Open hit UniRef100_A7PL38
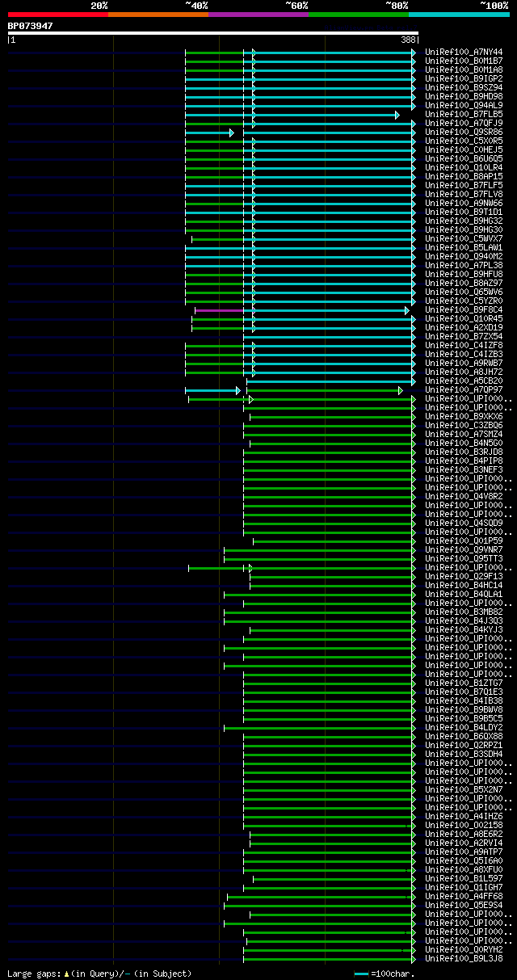 coord(464,265)
